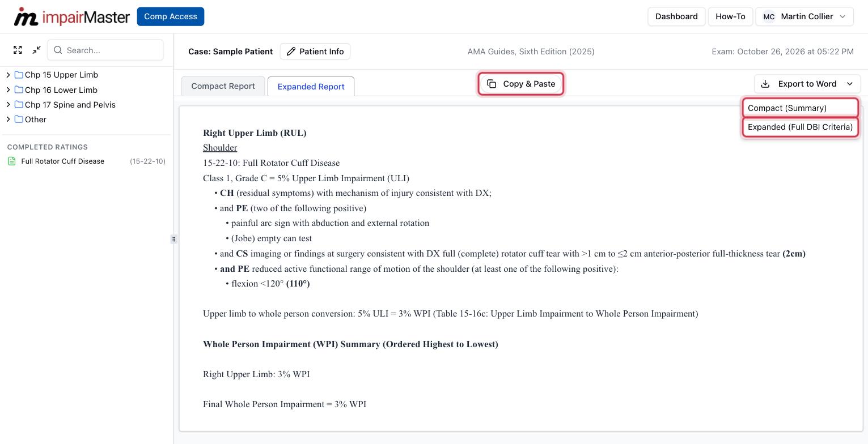Click the Comp Access button
The image size is (868, 444).
(x=171, y=16)
